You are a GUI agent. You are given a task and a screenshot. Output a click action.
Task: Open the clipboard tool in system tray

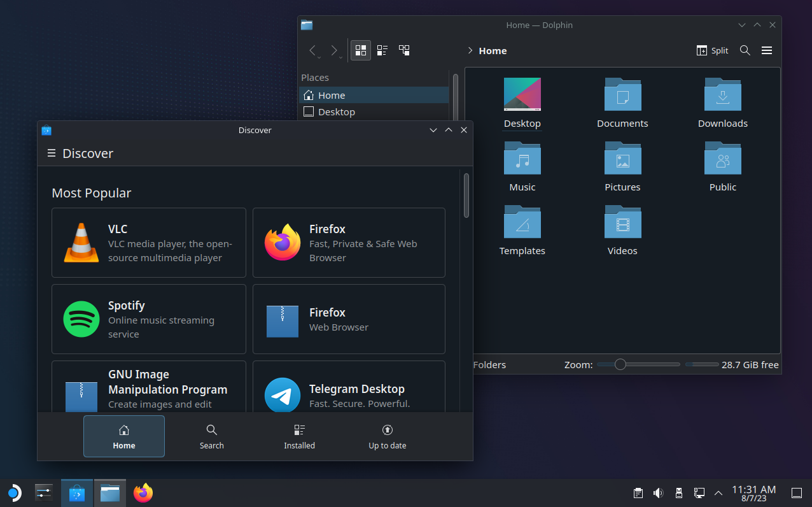point(638,492)
